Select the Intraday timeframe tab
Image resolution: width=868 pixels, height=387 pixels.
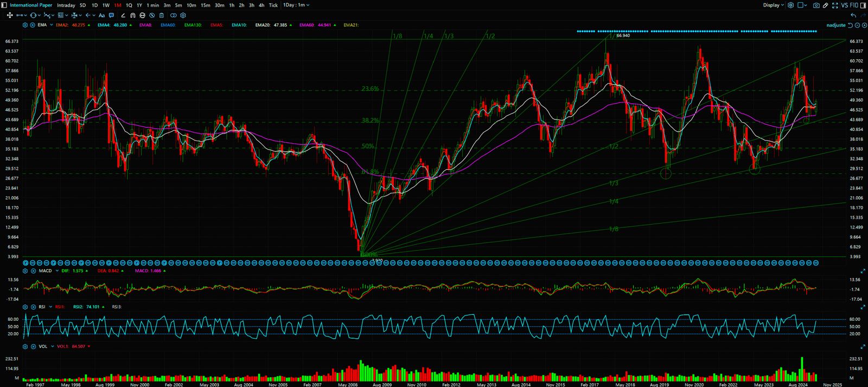(66, 5)
